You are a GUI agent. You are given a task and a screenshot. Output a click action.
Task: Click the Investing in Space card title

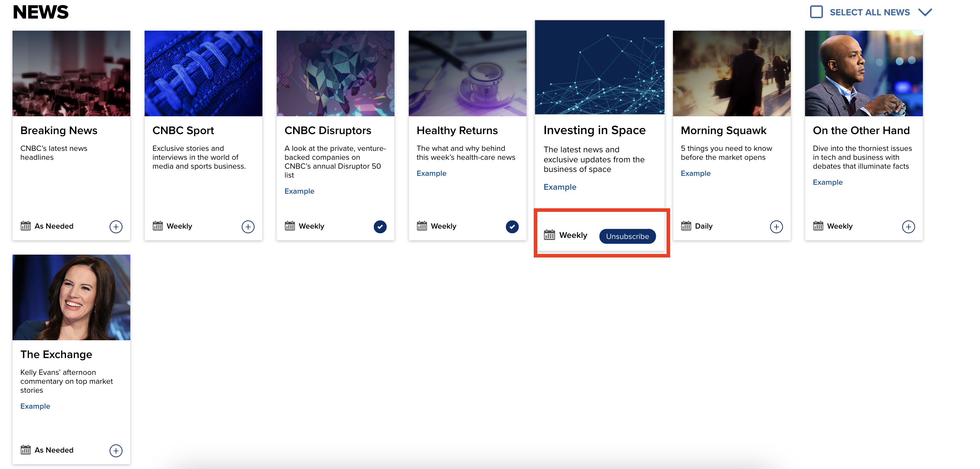[x=594, y=130]
